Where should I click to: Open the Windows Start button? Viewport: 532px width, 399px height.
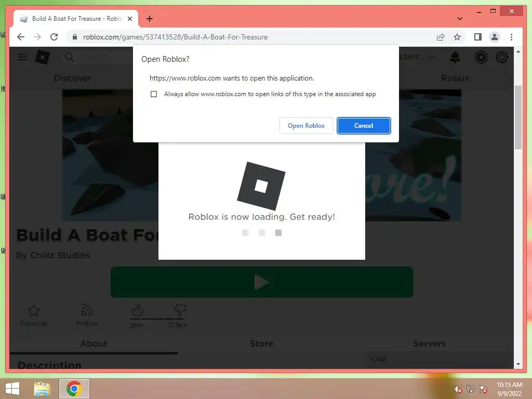click(x=12, y=389)
